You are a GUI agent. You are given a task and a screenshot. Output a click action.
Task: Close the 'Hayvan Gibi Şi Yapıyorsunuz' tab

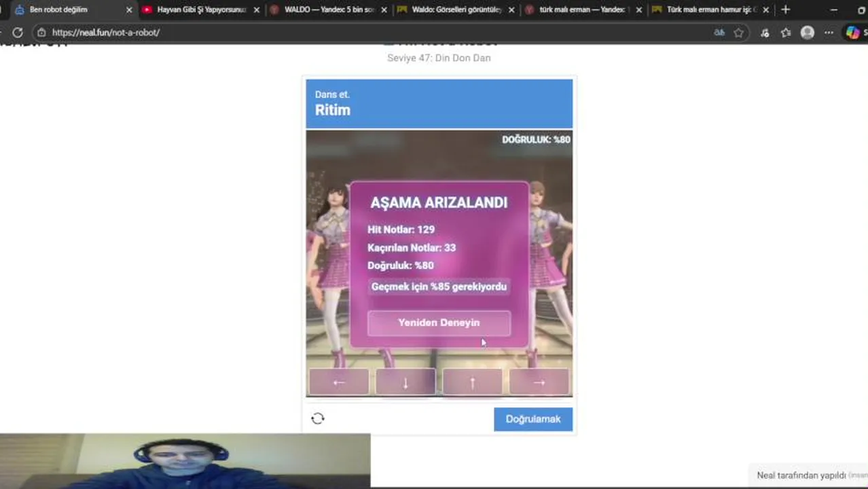point(257,10)
